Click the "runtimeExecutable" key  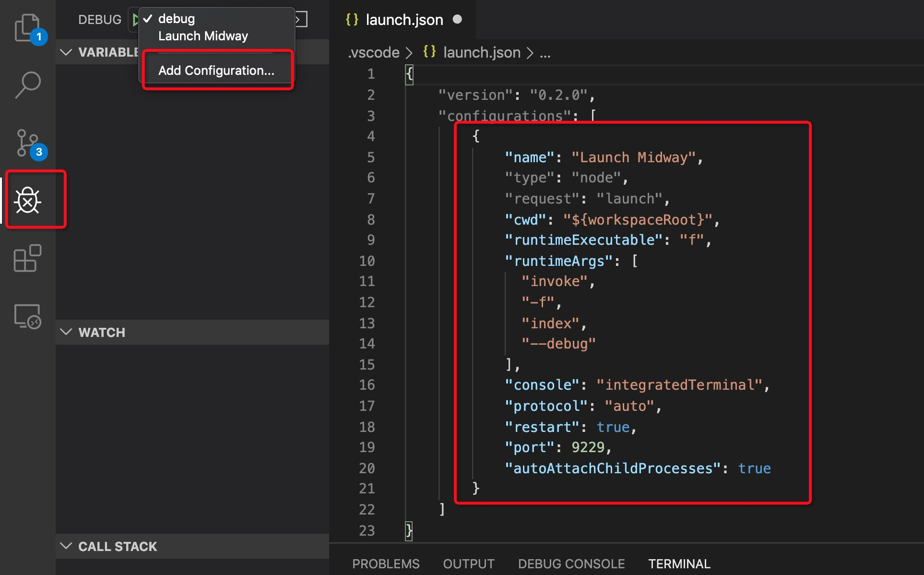(x=583, y=240)
